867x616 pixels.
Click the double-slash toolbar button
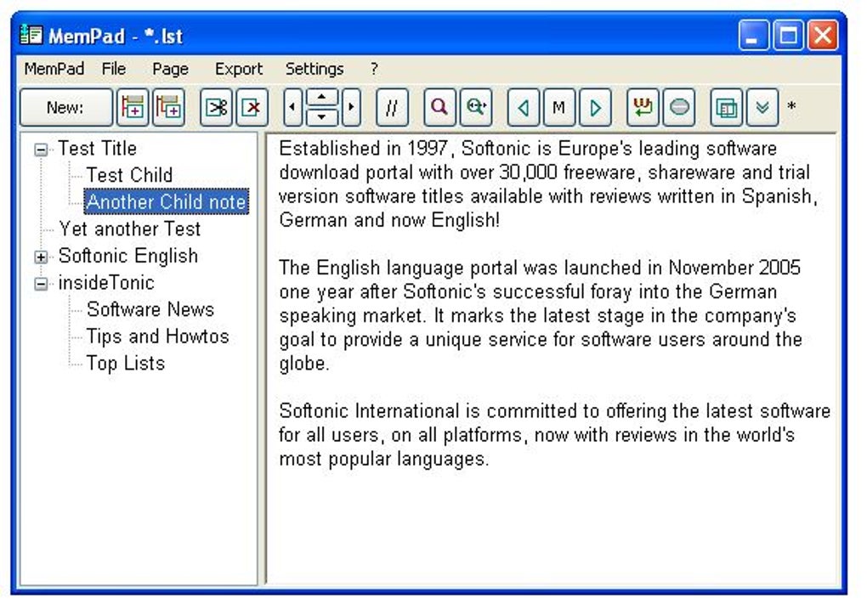392,107
